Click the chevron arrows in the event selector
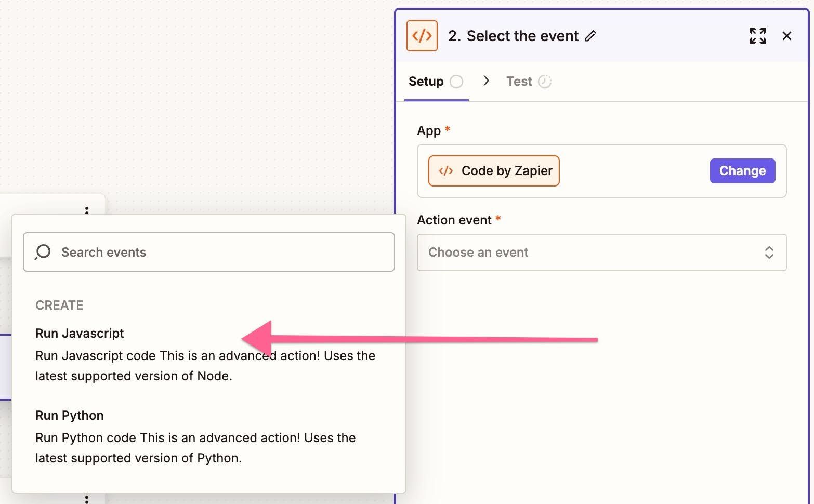Screen dimensions: 814x504 point(770,253)
